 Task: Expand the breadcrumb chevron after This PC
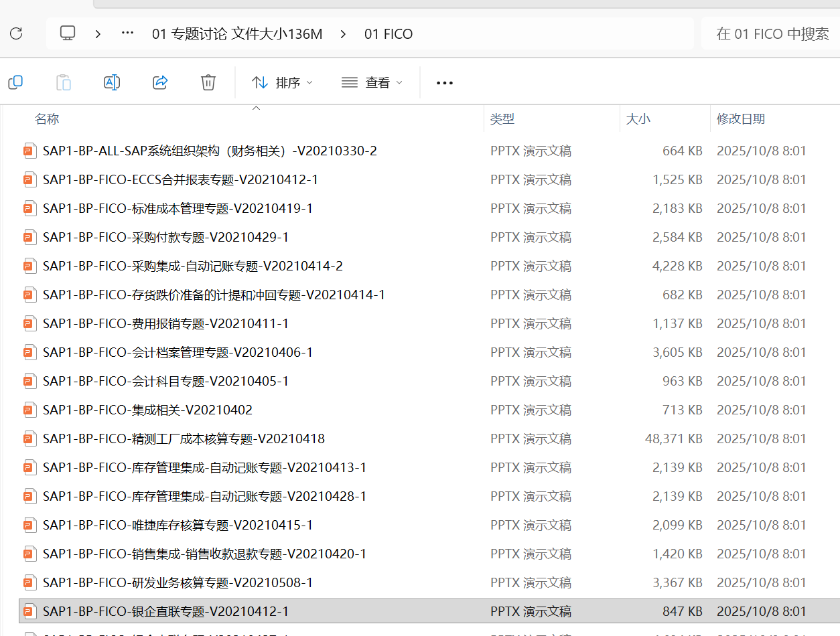pyautogui.click(x=98, y=33)
